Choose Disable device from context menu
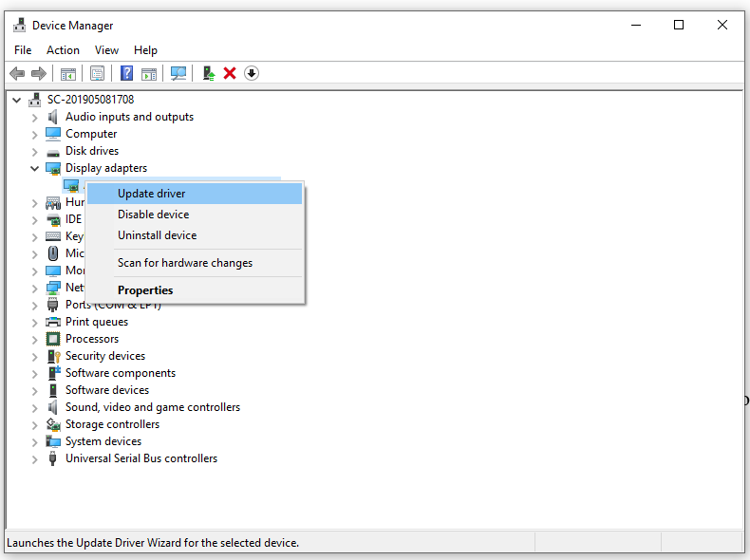This screenshot has width=750, height=560. coord(195,215)
